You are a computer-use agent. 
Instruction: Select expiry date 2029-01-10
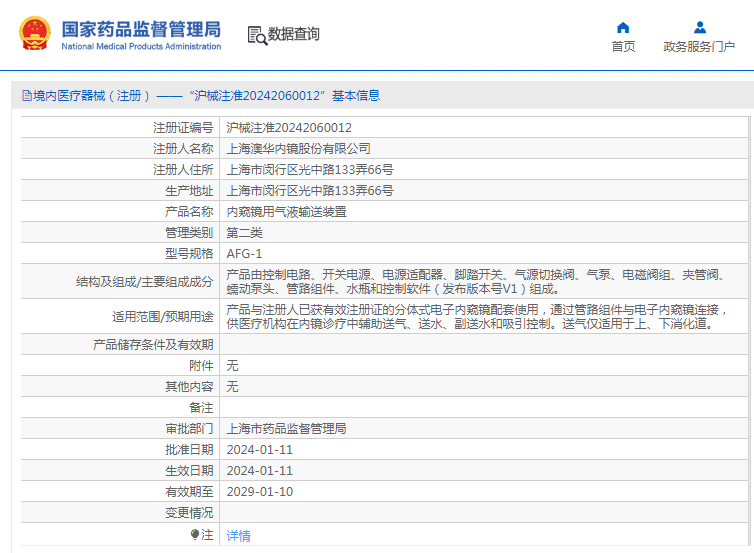coord(260,491)
